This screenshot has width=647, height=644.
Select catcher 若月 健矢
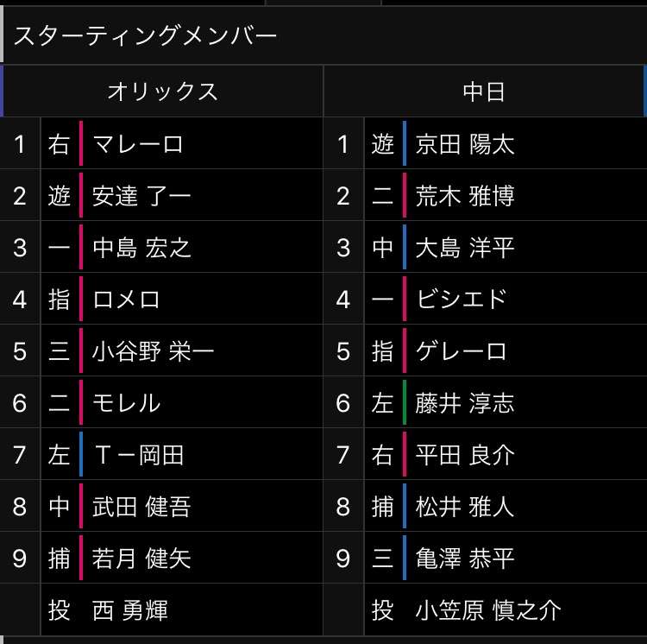tap(142, 559)
